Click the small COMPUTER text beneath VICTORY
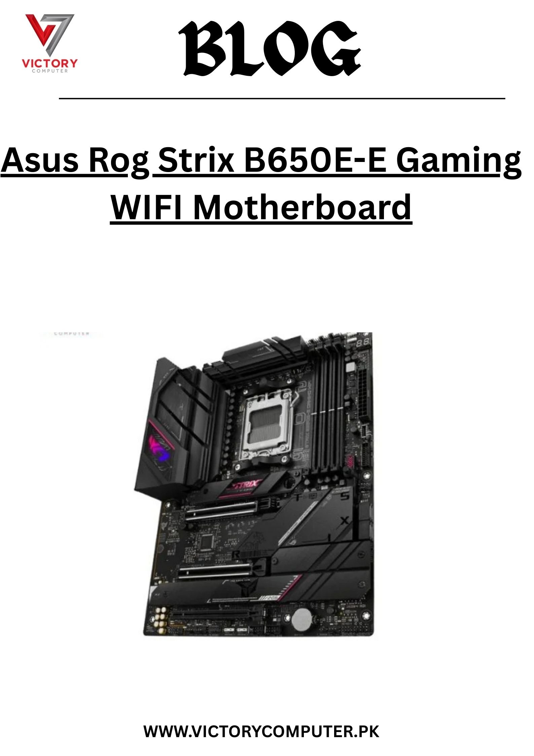Viewport: 534px width, 756px height. [50, 71]
